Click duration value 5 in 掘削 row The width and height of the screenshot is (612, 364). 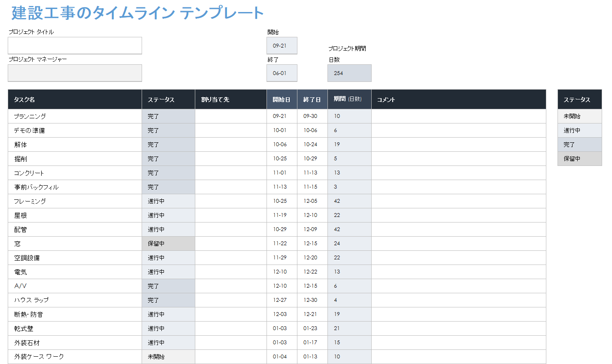tap(349, 159)
